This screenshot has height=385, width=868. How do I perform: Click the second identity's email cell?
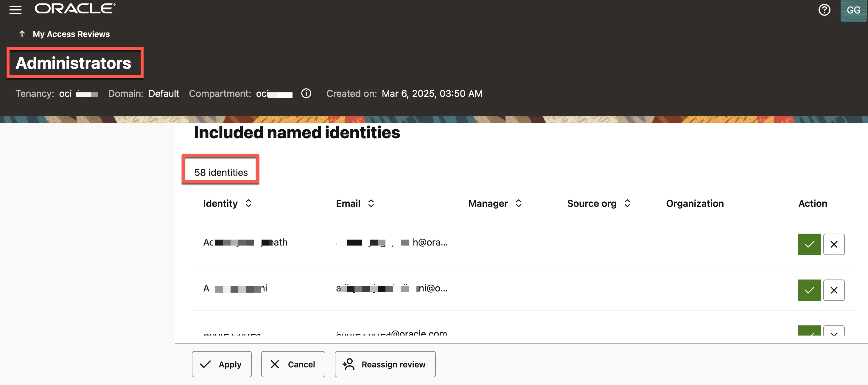[391, 288]
